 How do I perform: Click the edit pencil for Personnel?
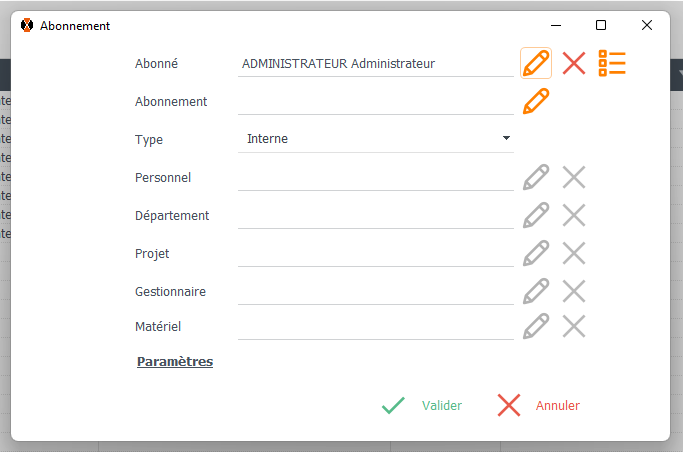pyautogui.click(x=536, y=177)
